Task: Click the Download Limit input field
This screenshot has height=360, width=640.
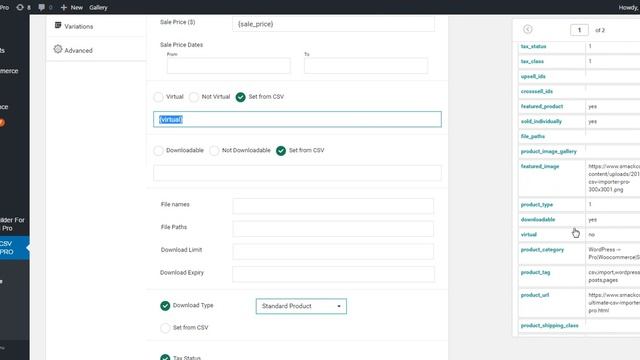Action: point(333,251)
